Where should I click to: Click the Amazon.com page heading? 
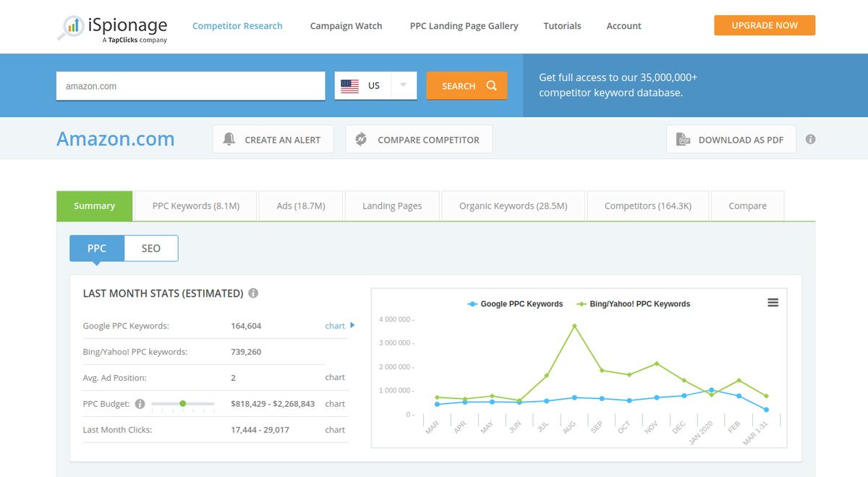116,138
